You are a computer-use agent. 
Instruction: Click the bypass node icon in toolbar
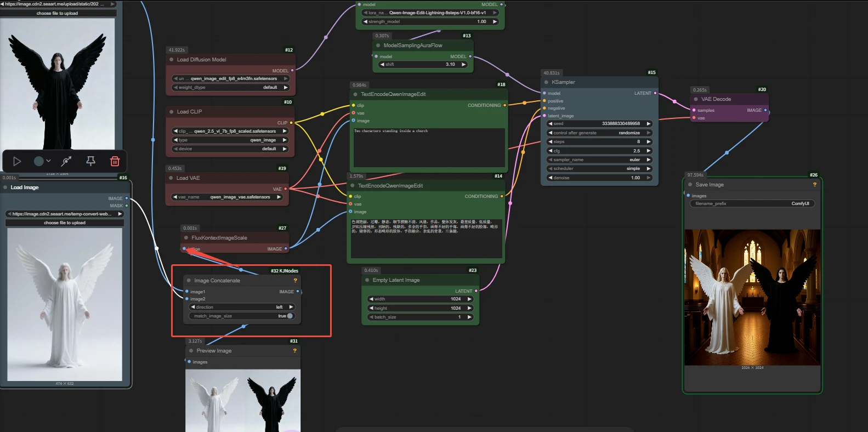(66, 161)
